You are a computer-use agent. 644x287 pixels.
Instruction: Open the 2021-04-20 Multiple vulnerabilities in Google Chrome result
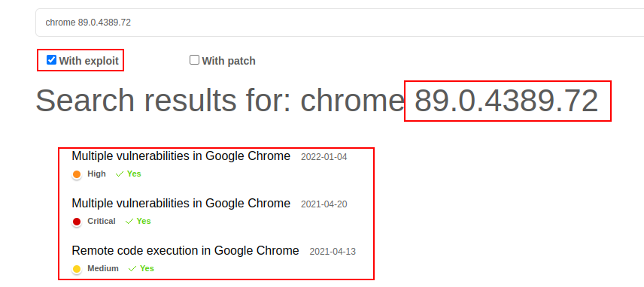181,204
